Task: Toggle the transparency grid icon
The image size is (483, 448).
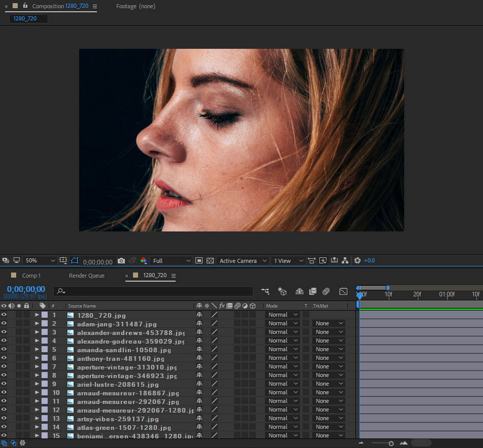Action: point(210,261)
